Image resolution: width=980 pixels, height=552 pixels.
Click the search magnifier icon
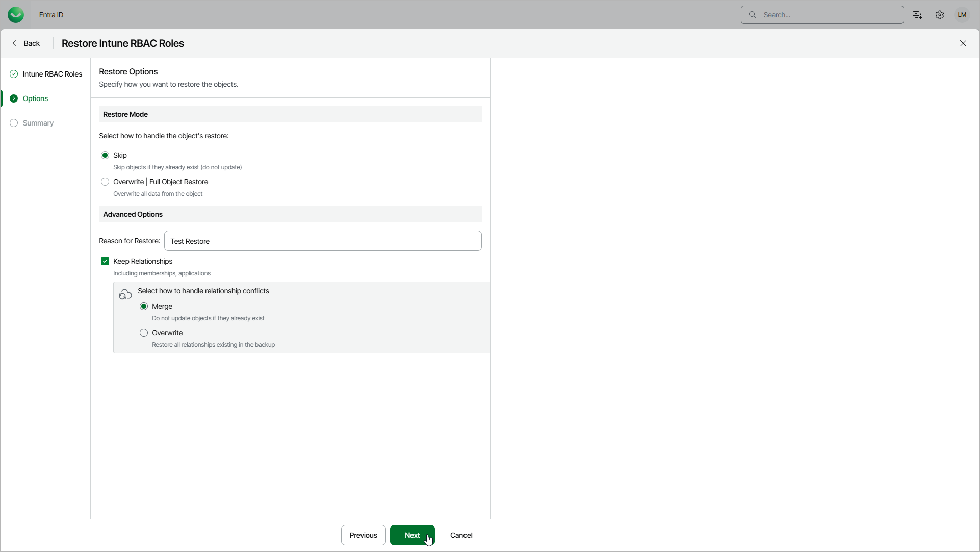point(752,15)
